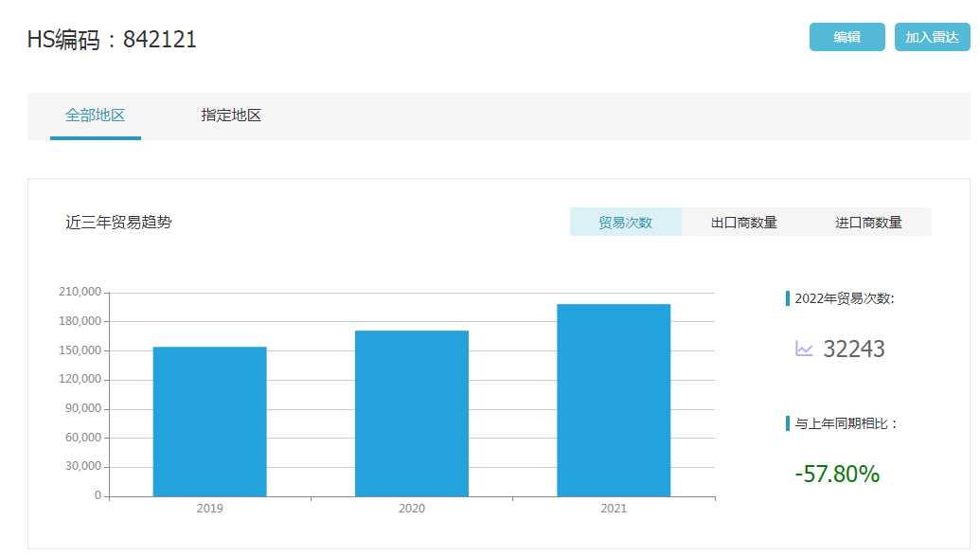Click the 编辑 button
Image resolution: width=980 pixels, height=556 pixels.
pos(846,37)
